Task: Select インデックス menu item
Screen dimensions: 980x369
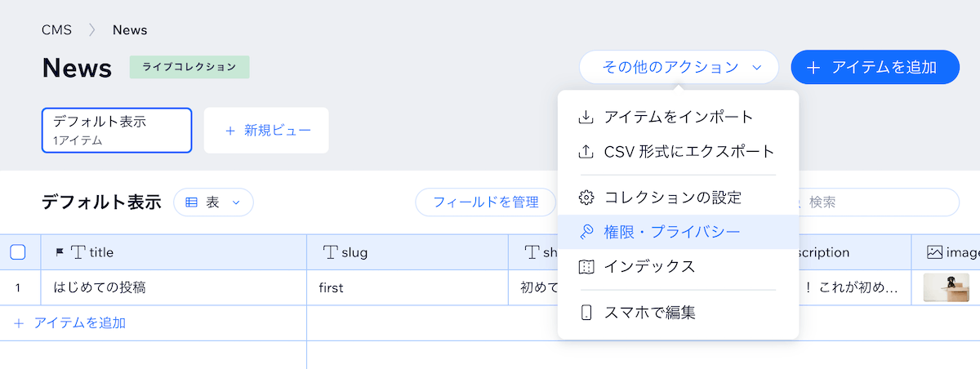Action: (x=678, y=266)
